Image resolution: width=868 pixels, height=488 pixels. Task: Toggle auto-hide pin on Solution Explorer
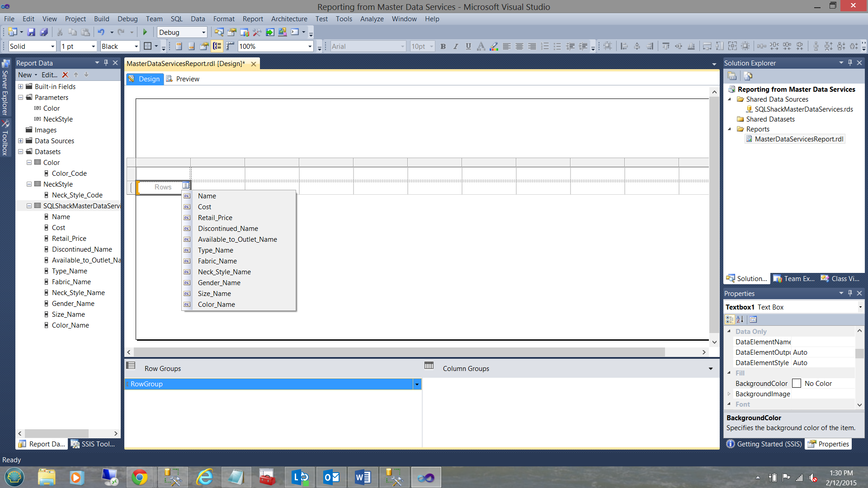(850, 63)
